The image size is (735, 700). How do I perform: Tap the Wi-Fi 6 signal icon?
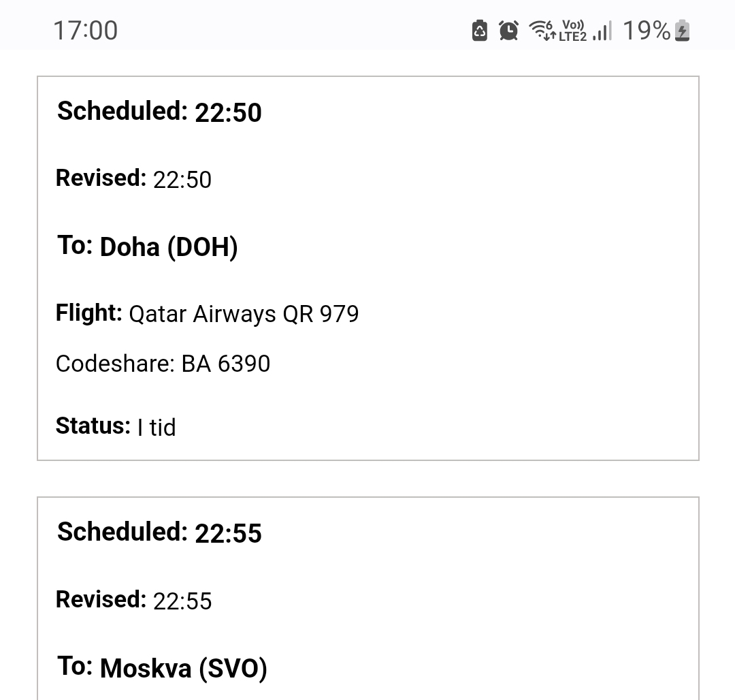coord(542,30)
